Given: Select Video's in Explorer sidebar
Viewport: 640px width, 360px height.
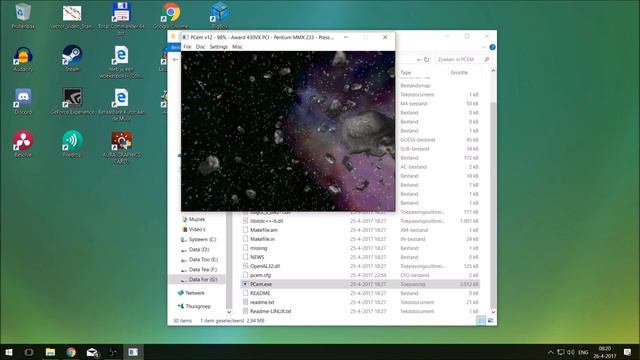Looking at the screenshot, I should coord(197,229).
